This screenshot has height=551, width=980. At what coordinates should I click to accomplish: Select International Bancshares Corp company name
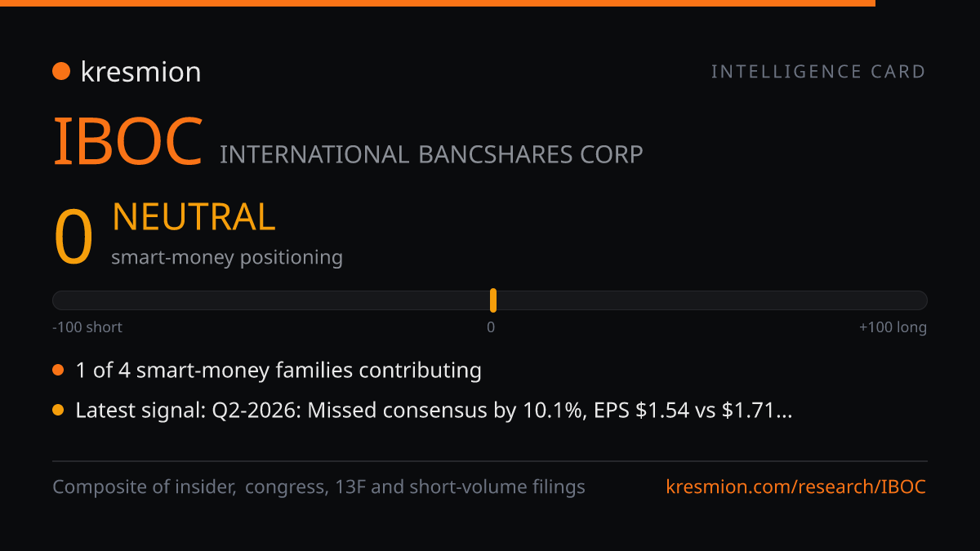431,154
